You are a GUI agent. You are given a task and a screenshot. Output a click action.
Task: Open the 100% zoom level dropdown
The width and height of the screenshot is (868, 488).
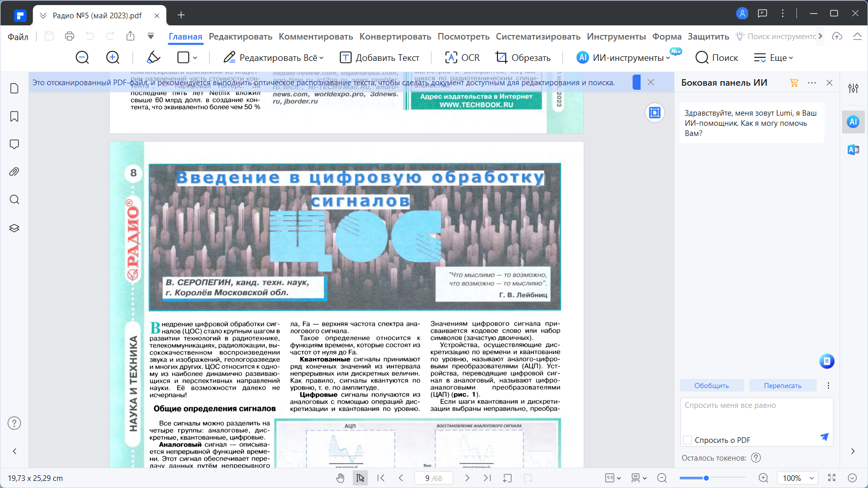(798, 478)
